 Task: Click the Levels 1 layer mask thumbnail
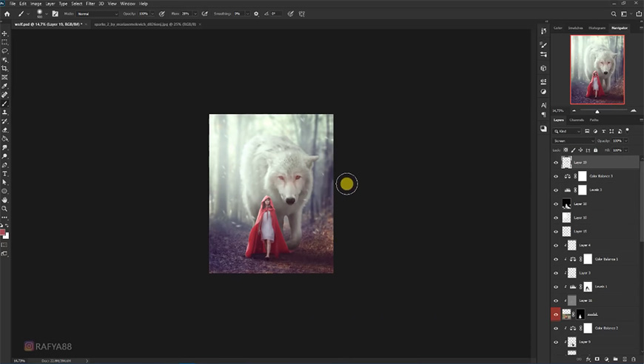588,287
